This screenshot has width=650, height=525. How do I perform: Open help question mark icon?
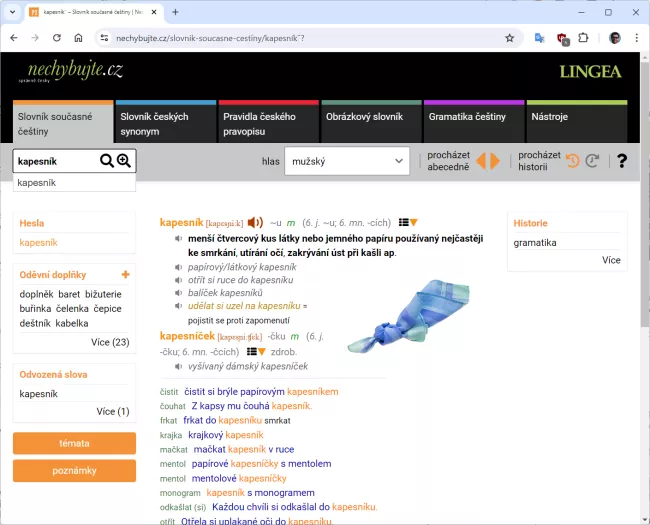622,161
